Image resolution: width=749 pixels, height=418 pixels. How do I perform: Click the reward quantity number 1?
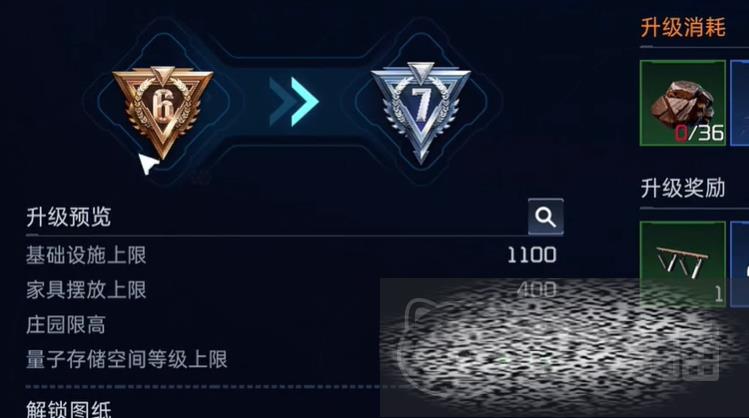tap(718, 295)
